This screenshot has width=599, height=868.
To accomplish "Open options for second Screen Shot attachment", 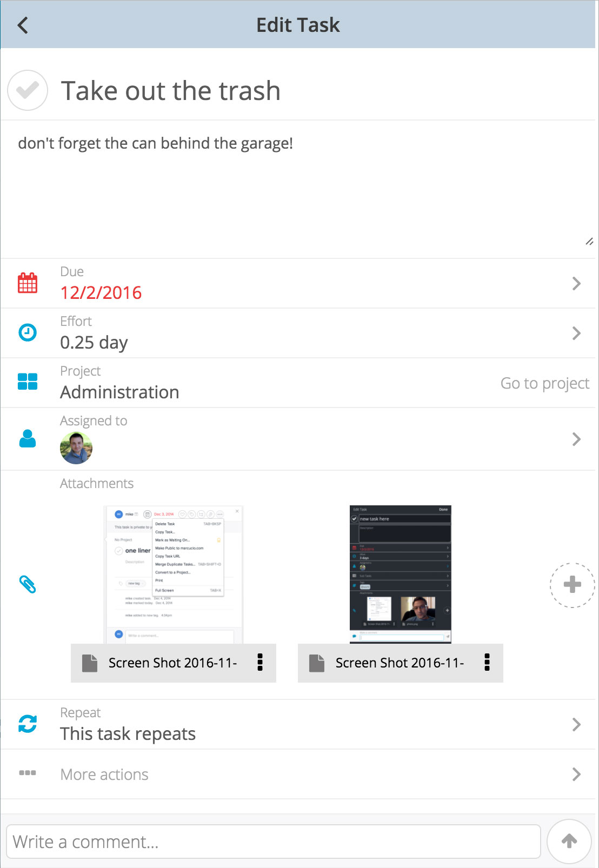I will pos(487,662).
